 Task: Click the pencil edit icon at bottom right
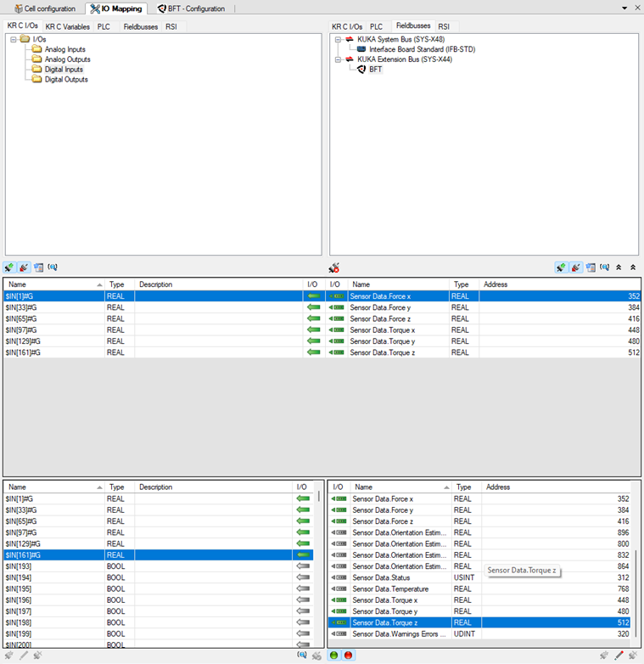point(619,656)
